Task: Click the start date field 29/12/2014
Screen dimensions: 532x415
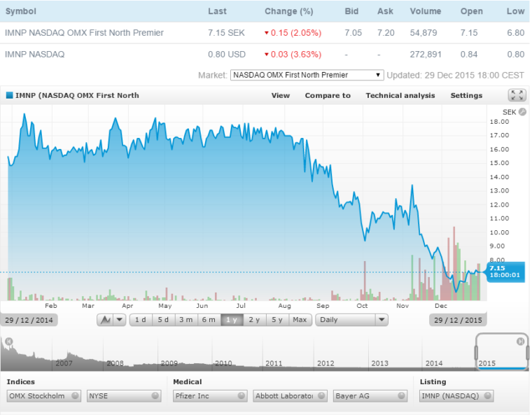Action: click(29, 320)
